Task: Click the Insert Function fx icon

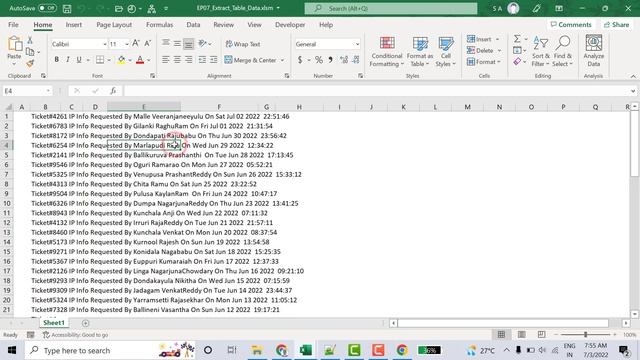Action: (113, 91)
